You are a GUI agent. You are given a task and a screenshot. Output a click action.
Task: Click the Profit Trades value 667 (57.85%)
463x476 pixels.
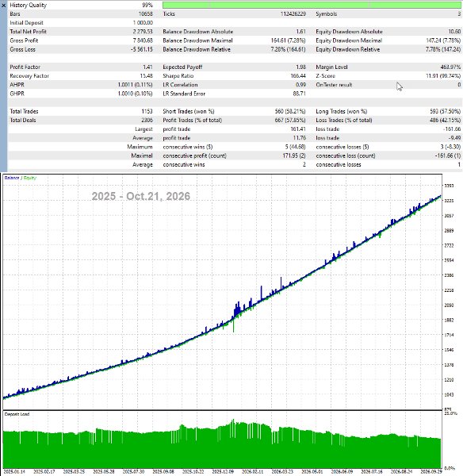(x=290, y=121)
